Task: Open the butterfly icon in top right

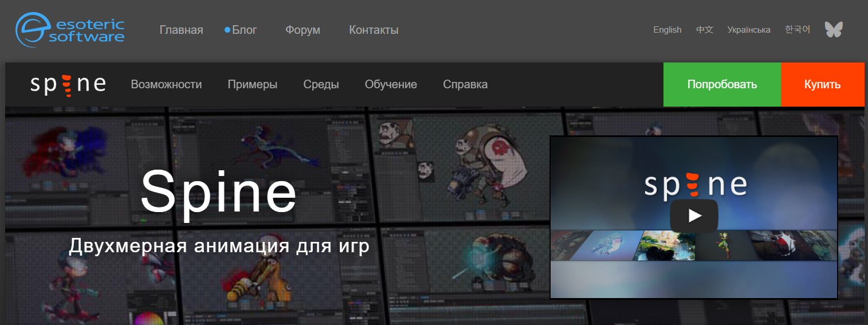Action: [834, 30]
